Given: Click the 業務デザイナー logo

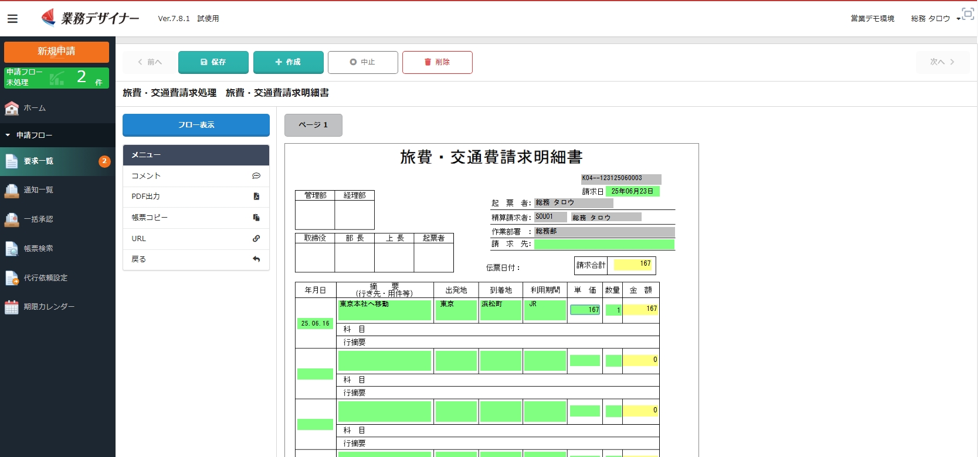Looking at the screenshot, I should tap(90, 18).
